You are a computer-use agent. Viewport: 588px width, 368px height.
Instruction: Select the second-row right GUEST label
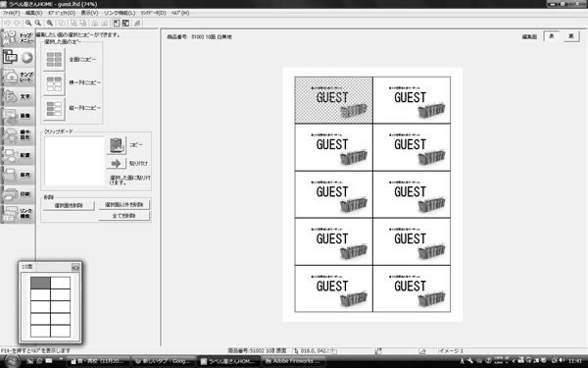(412, 147)
